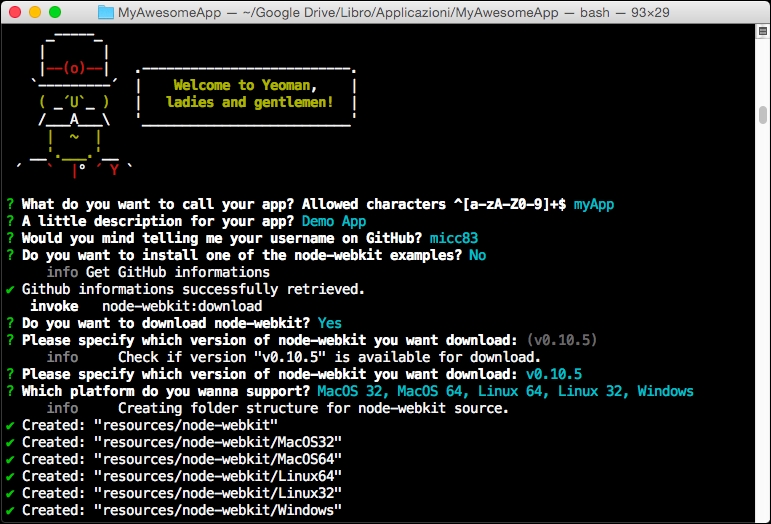
Task: Click the folder proxy icon in title bar
Action: pos(106,12)
